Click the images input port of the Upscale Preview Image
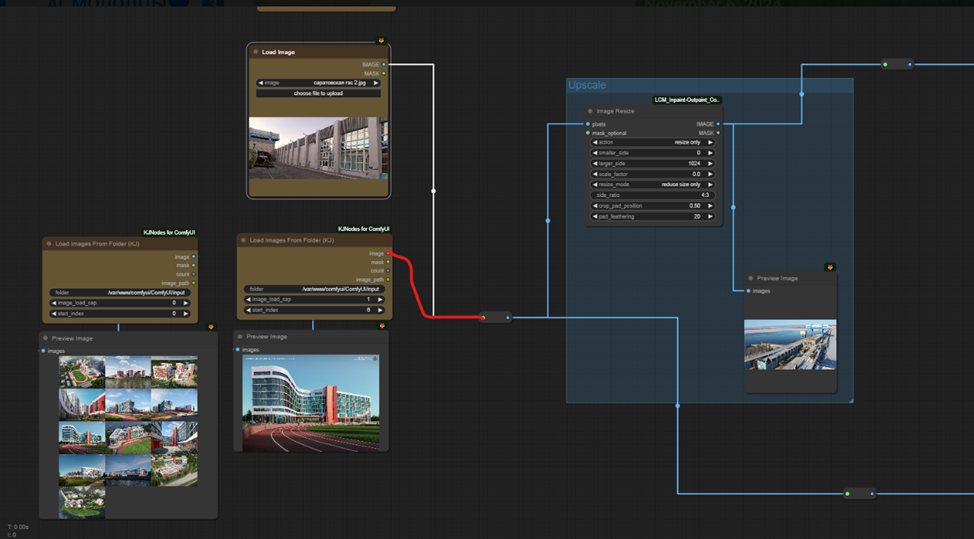The width and height of the screenshot is (974, 539). click(x=749, y=291)
